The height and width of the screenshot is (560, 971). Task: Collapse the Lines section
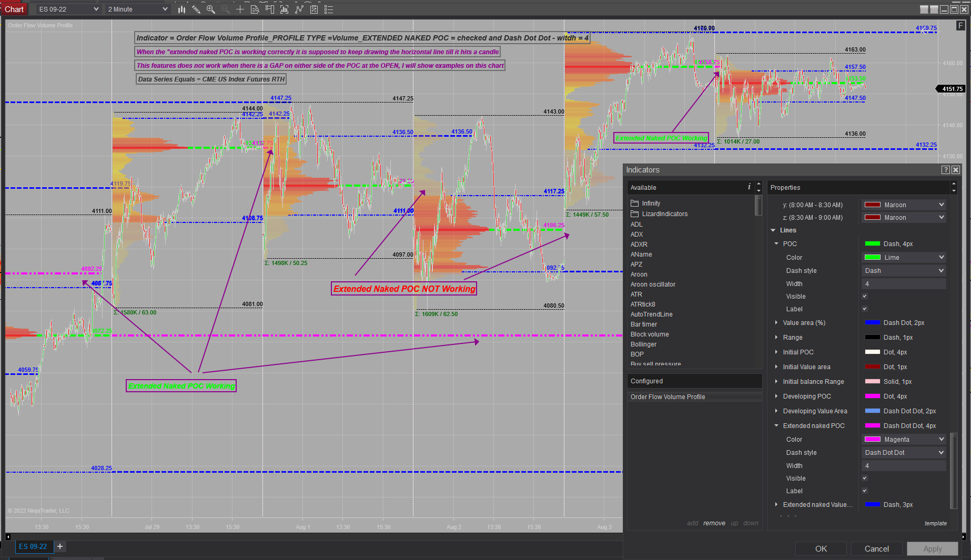[773, 230]
